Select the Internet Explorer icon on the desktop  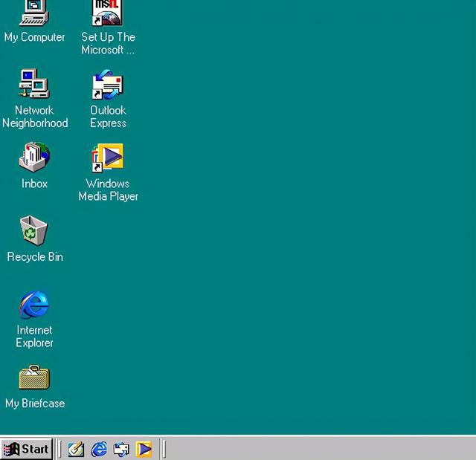point(34,304)
